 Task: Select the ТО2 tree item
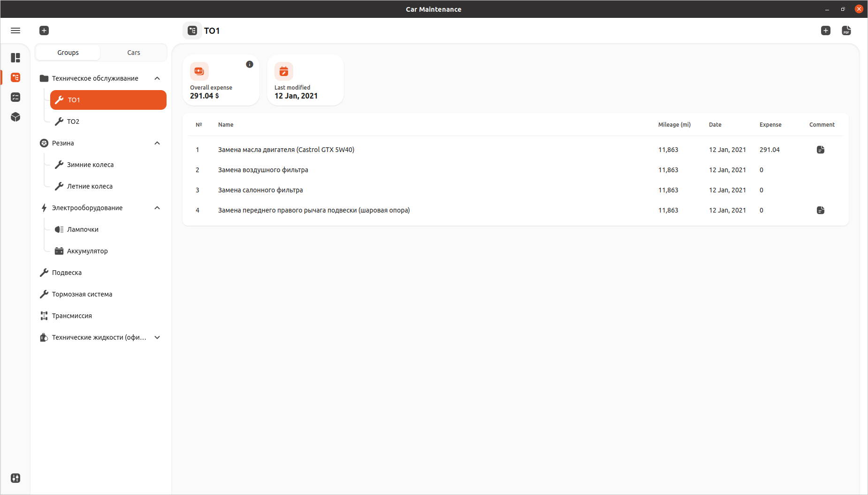pyautogui.click(x=73, y=122)
